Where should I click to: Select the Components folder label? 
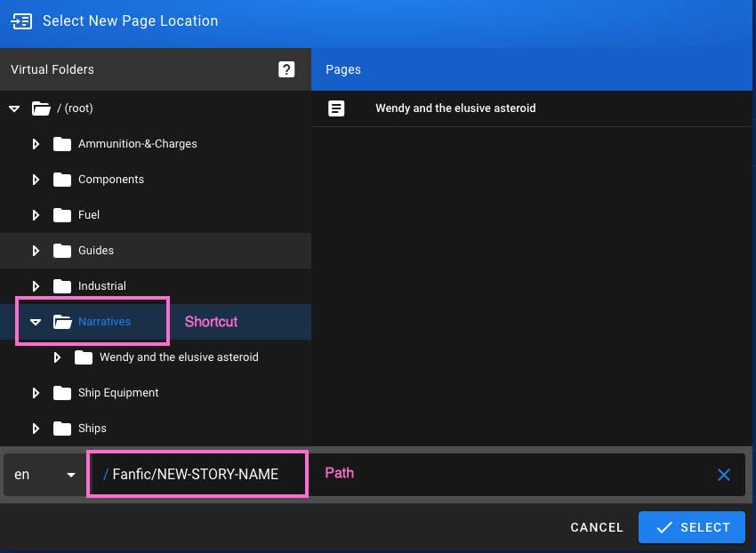(x=111, y=180)
